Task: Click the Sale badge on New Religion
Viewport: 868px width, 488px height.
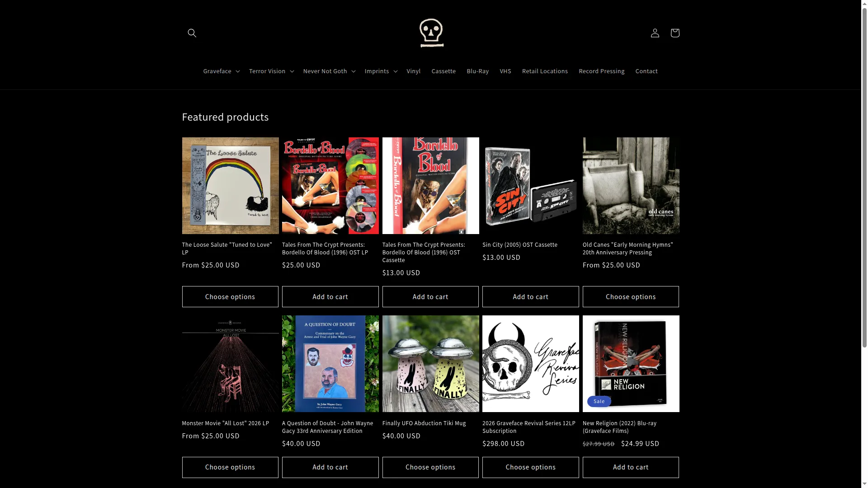Action: point(599,401)
